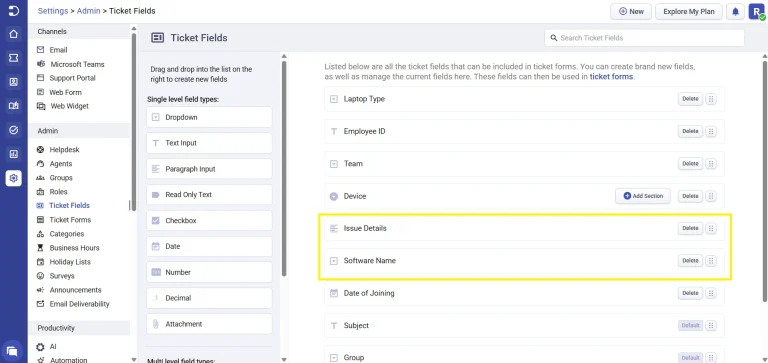Screen dimensions: 768x363
Task: Click the paragraph icon beside Issue Details
Action: point(334,228)
